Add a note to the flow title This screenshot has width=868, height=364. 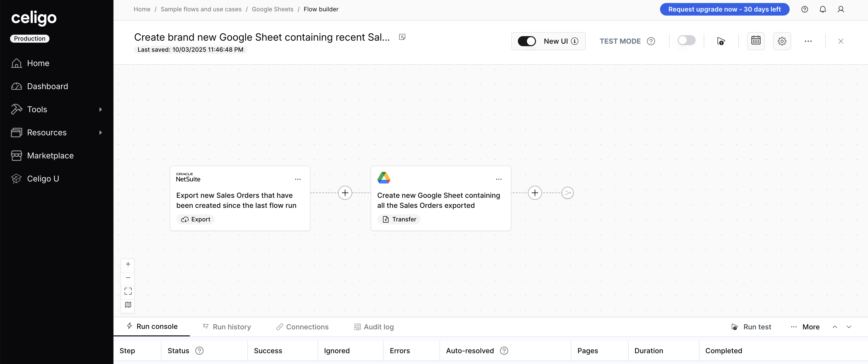pyautogui.click(x=402, y=37)
